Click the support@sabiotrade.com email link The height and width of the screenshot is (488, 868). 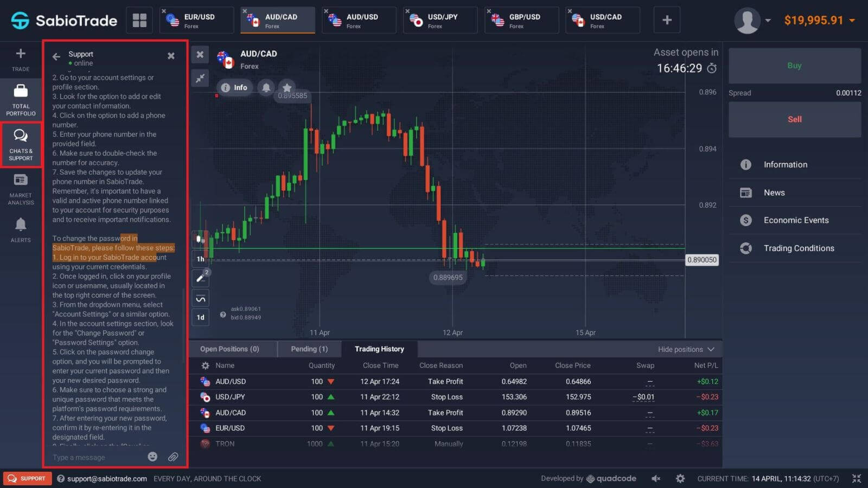click(107, 479)
